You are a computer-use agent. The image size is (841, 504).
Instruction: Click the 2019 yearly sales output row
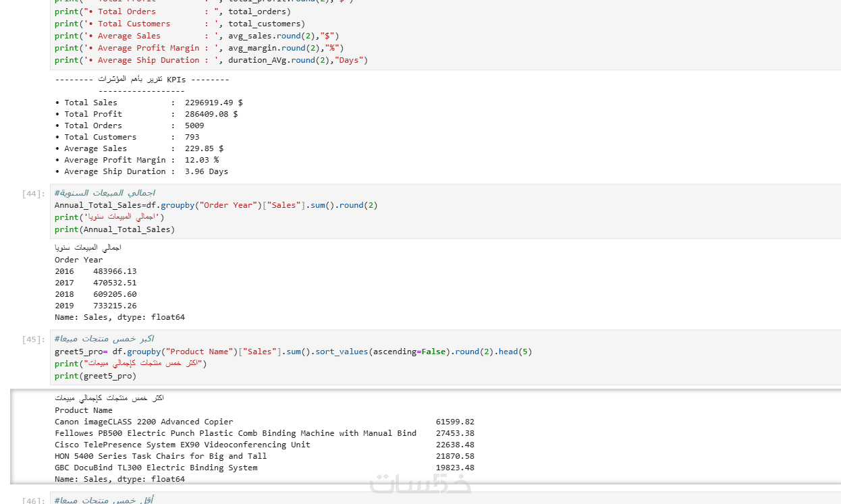coord(96,306)
